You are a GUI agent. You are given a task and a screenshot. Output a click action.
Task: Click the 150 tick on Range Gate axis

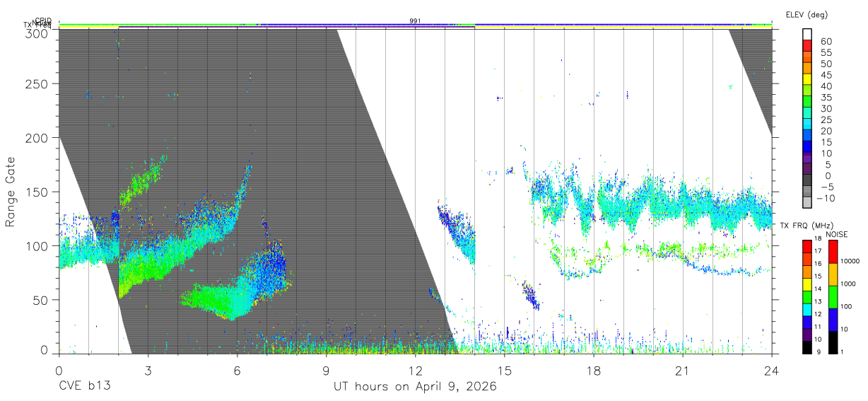tap(37, 192)
